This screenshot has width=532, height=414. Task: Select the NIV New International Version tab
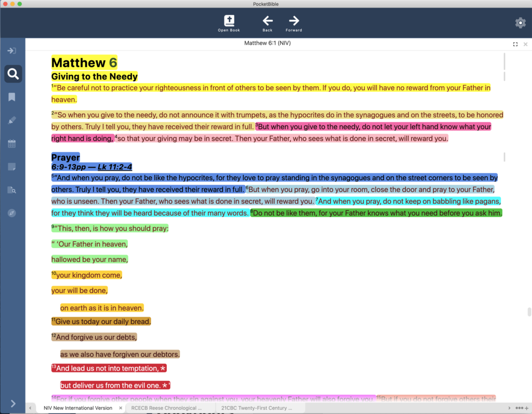pyautogui.click(x=78, y=408)
